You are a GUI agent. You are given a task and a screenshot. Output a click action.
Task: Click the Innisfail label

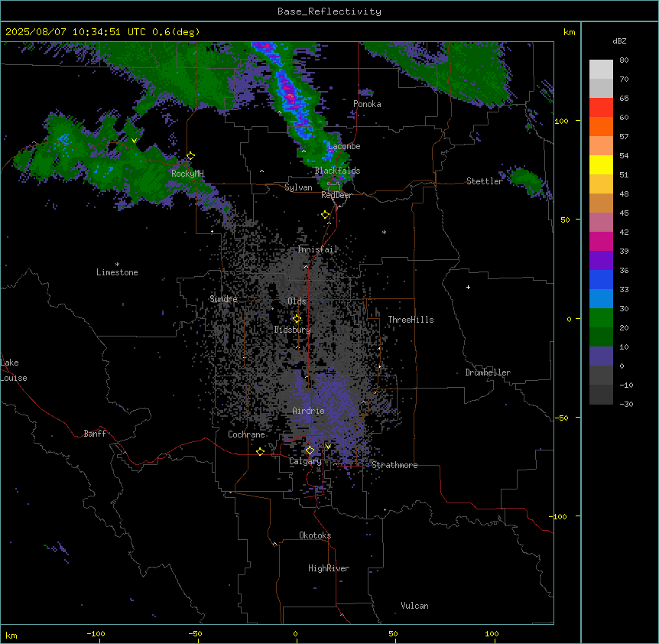click(318, 249)
